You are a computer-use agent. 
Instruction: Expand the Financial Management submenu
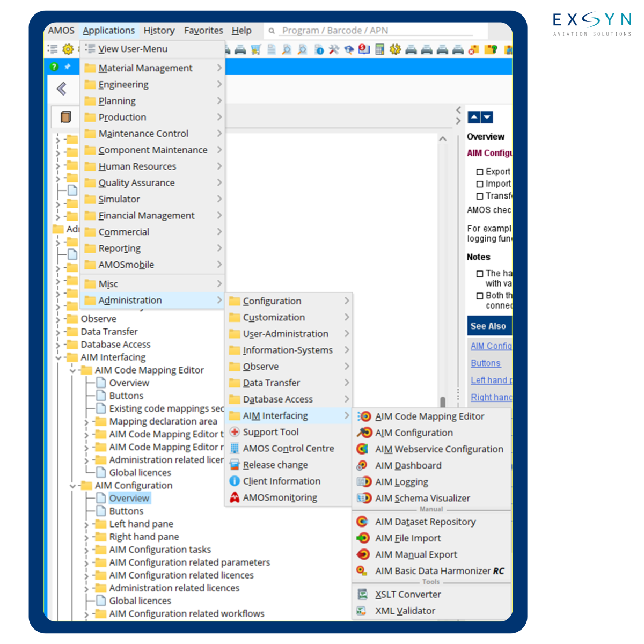(152, 215)
